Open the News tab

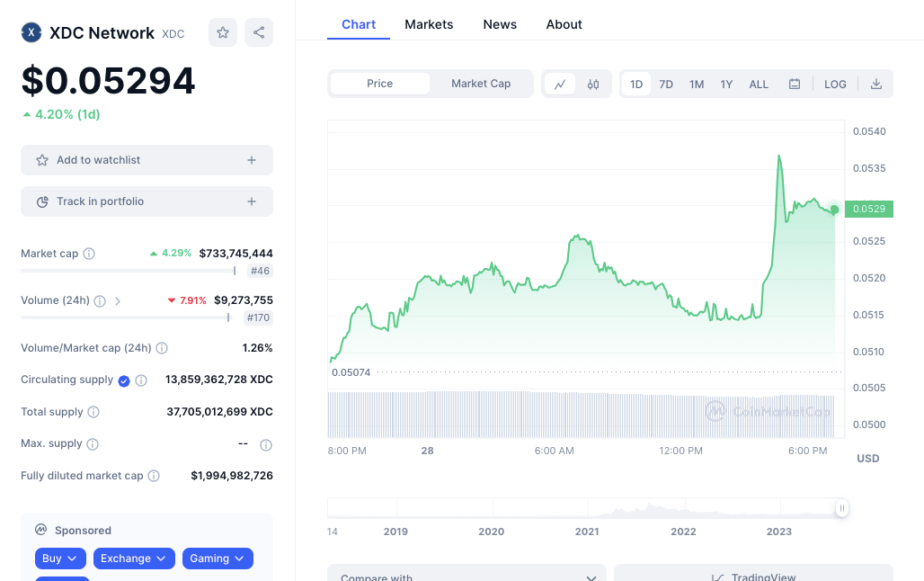(x=500, y=24)
